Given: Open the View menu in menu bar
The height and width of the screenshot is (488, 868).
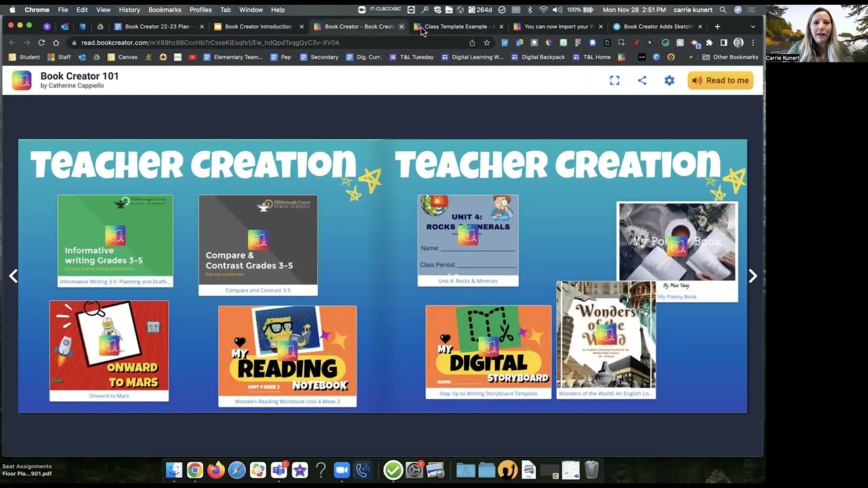Looking at the screenshot, I should 103,9.
